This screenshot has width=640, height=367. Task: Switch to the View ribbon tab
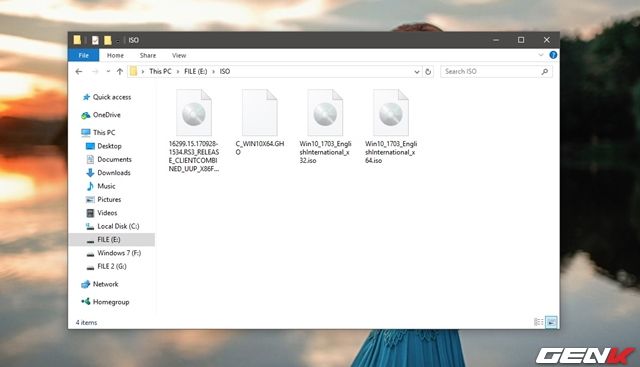179,55
